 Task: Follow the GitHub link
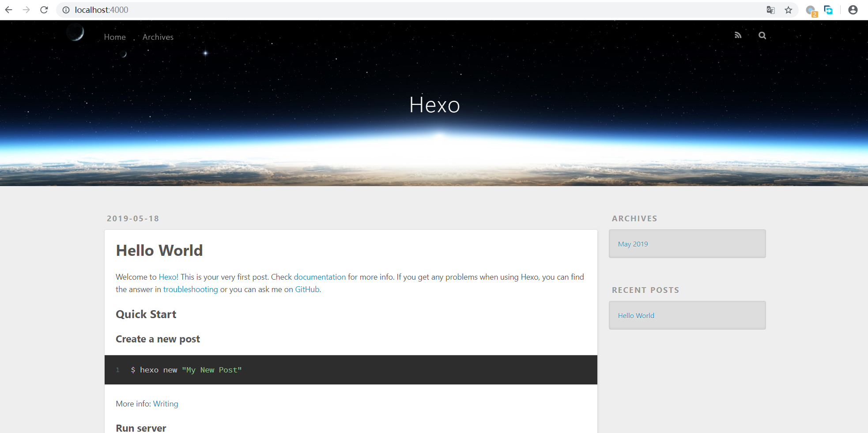307,289
